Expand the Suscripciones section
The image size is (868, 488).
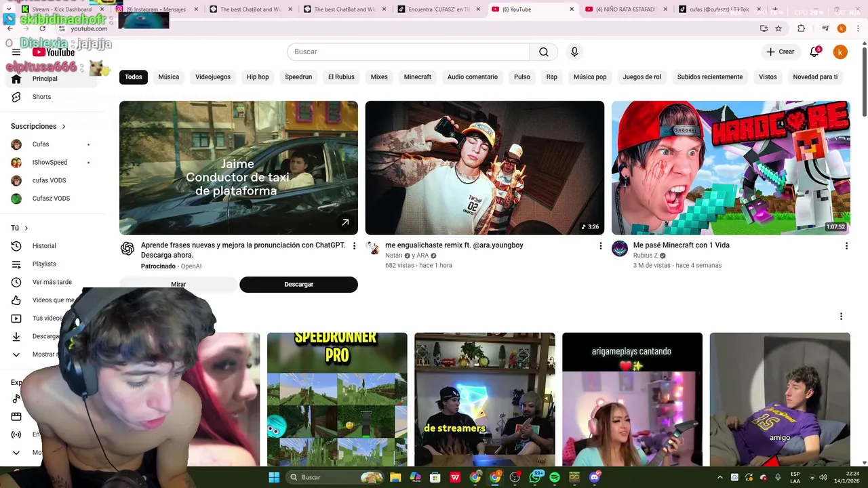pyautogui.click(x=39, y=126)
